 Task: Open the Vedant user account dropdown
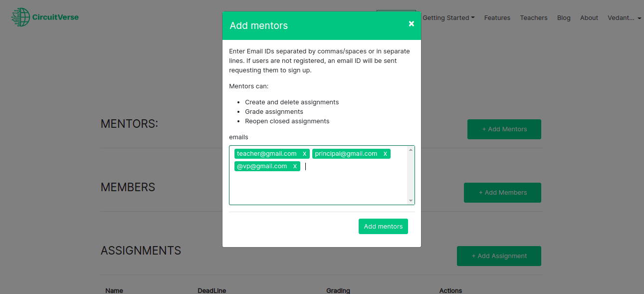click(624, 18)
